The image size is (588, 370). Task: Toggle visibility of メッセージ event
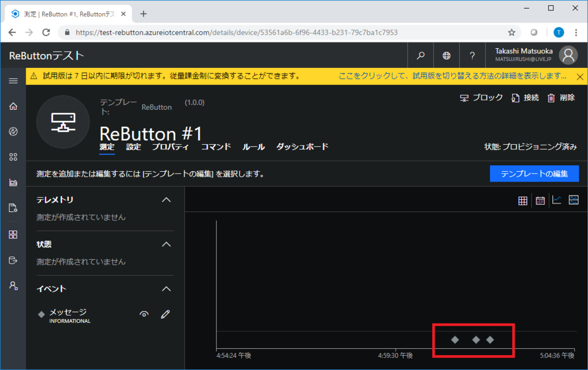(x=144, y=314)
